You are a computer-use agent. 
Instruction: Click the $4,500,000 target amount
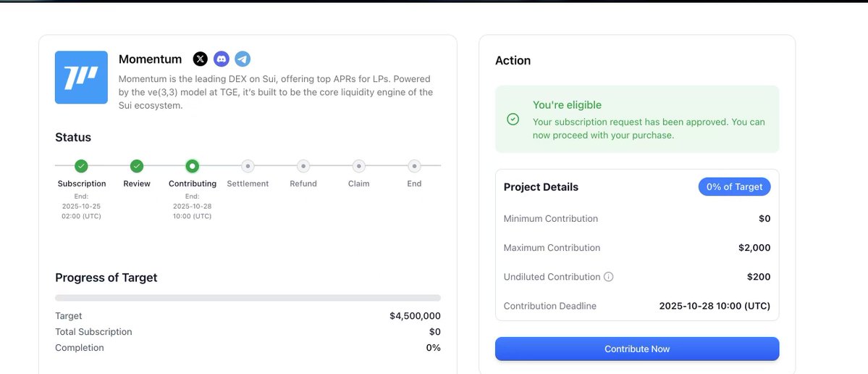(415, 316)
